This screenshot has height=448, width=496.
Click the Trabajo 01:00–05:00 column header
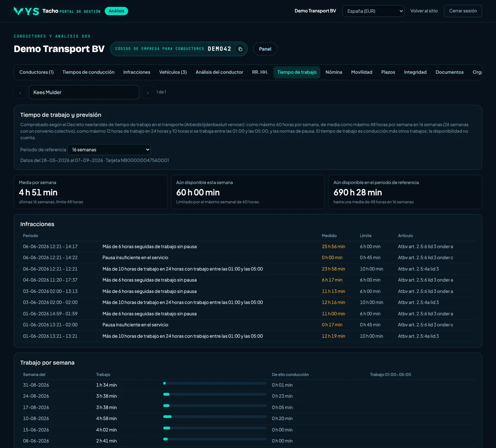[x=391, y=375]
